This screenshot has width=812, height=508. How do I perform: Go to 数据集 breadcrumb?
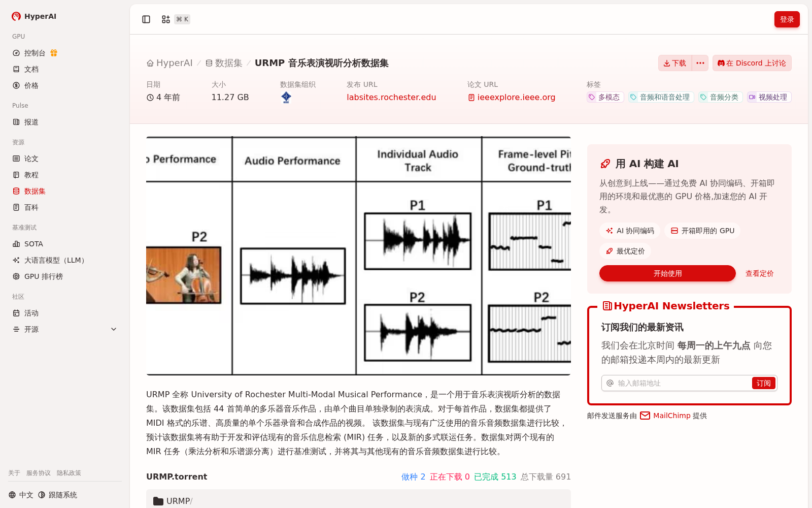(224, 63)
